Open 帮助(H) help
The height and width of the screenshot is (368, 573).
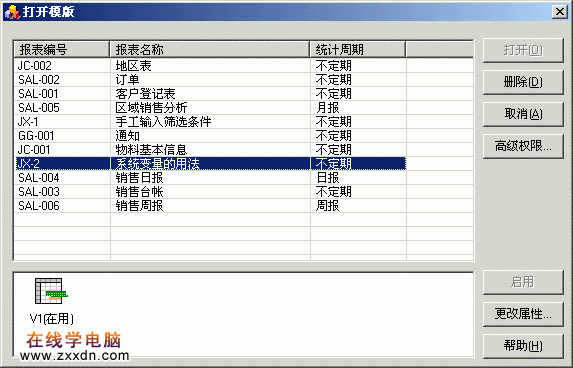[x=523, y=345]
